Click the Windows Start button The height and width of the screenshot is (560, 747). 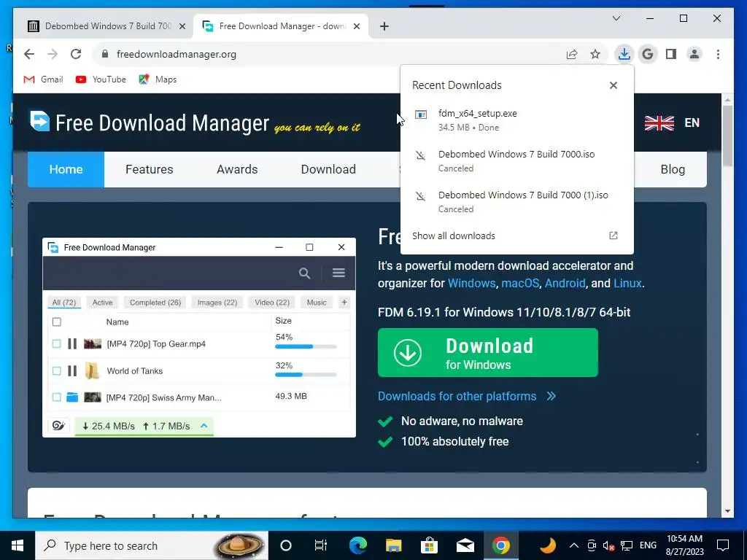(x=18, y=545)
